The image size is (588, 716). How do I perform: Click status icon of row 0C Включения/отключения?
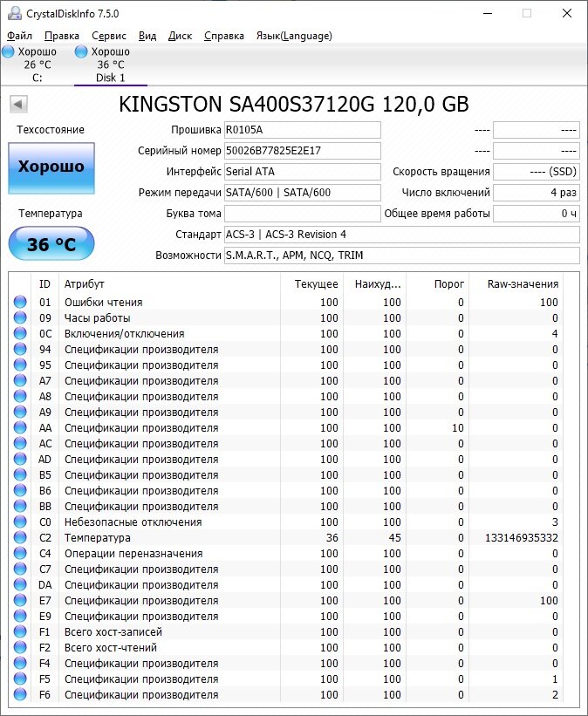[x=20, y=333]
